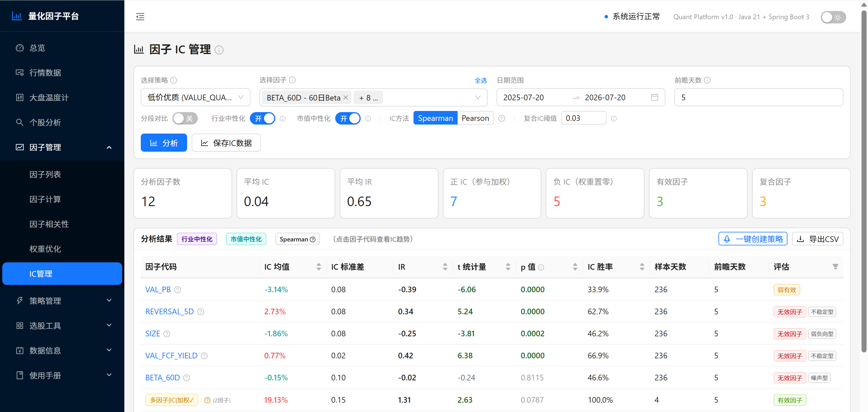Click the help icon next to SIZE factor
Image resolution: width=868 pixels, height=412 pixels.
(167, 334)
